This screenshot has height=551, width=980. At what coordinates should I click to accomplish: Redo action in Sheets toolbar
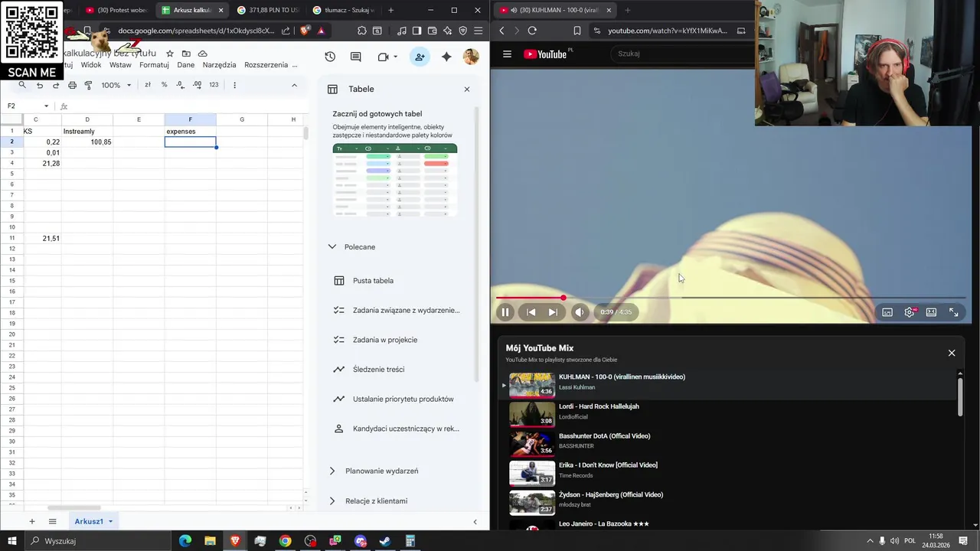coord(56,85)
